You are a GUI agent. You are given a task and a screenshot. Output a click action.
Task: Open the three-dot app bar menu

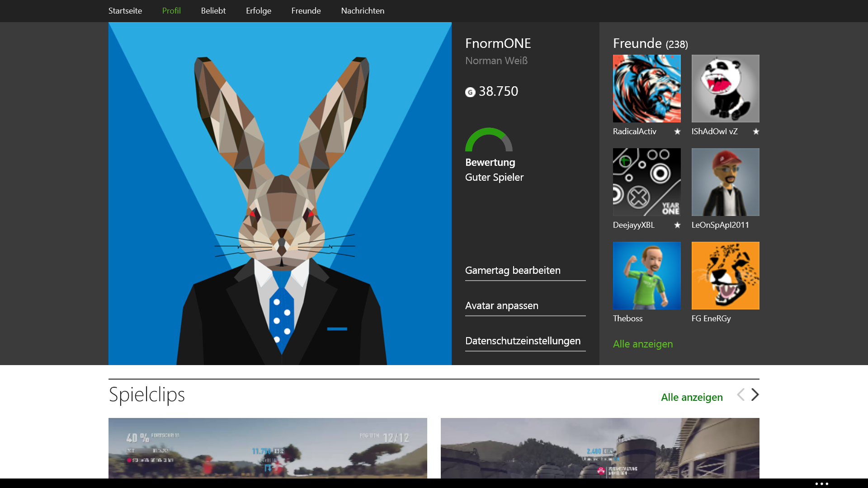pos(821,483)
